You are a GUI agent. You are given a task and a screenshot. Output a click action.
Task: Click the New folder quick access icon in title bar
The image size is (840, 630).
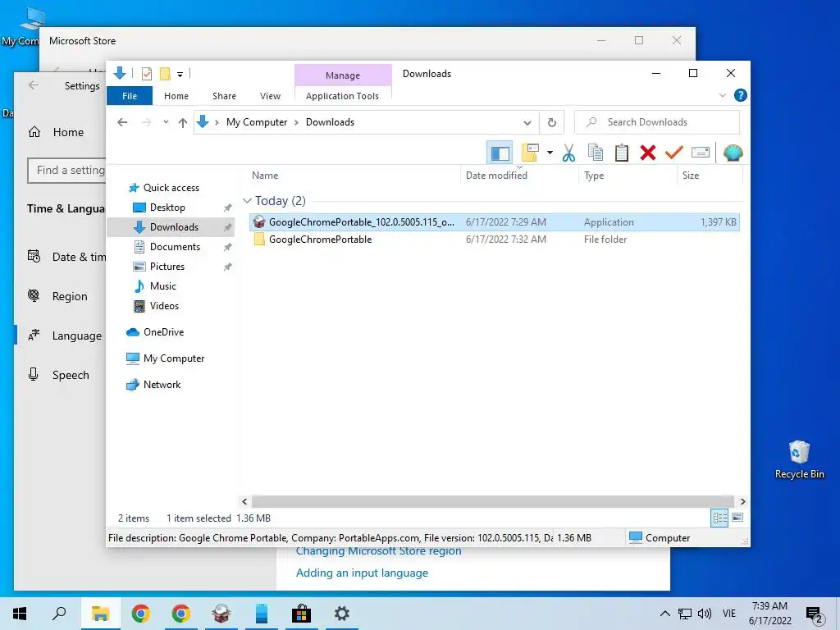click(165, 73)
